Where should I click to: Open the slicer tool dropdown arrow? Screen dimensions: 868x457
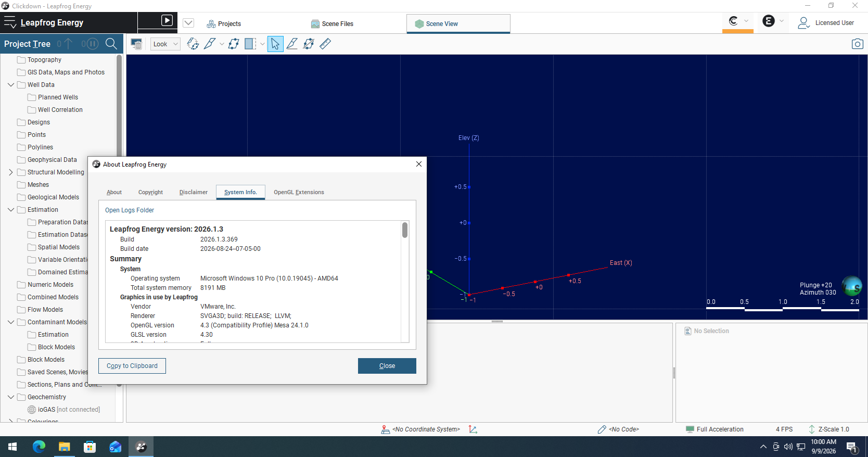[x=222, y=44]
